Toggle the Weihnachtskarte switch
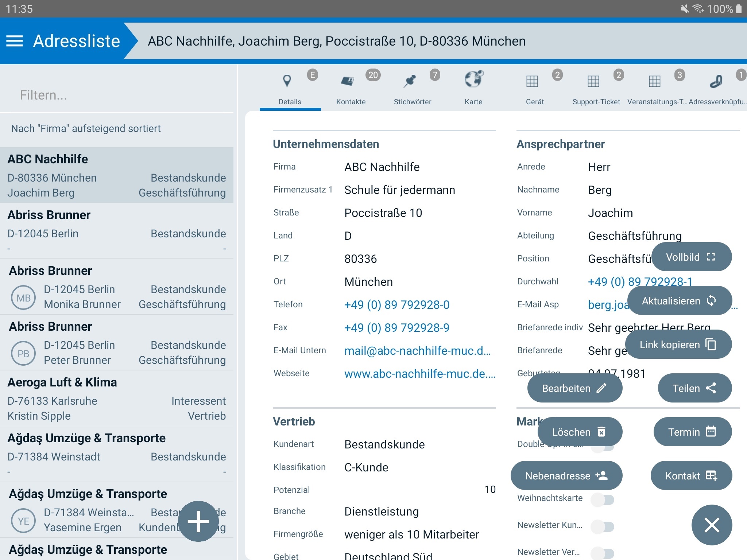Viewport: 747px width, 560px height. (x=603, y=499)
